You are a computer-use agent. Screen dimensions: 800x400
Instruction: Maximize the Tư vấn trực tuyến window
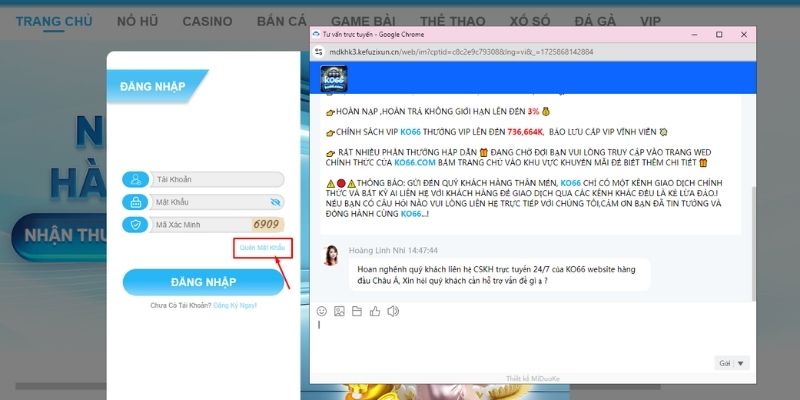[x=719, y=35]
